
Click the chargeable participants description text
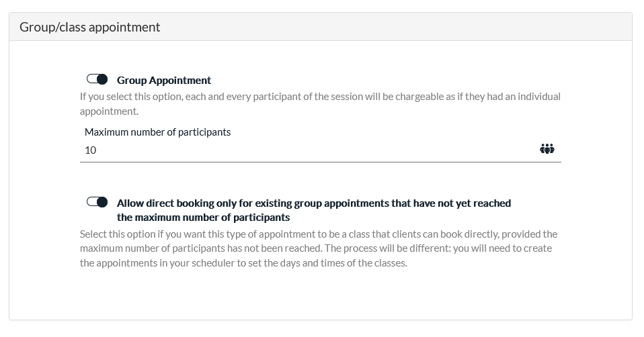[x=319, y=97]
